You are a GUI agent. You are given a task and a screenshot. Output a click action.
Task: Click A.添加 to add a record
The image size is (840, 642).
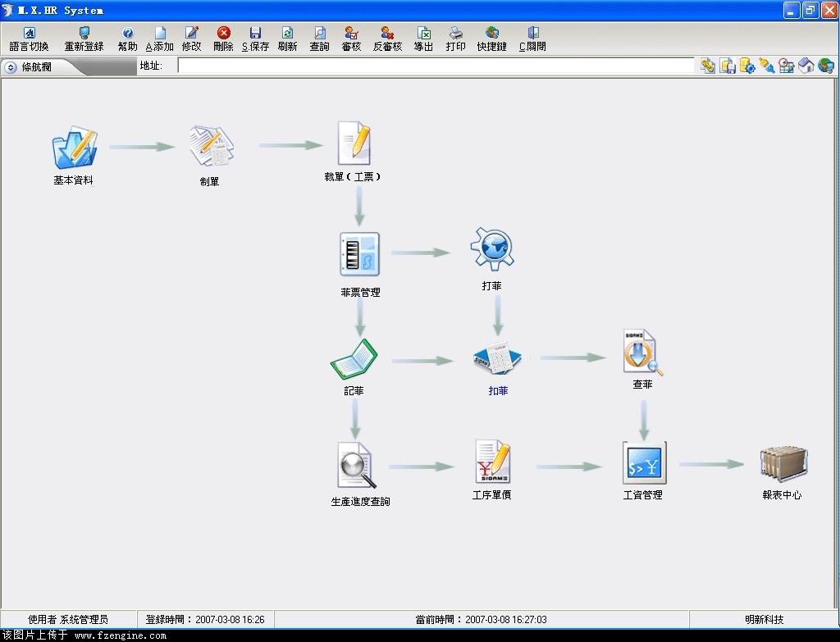click(x=160, y=39)
